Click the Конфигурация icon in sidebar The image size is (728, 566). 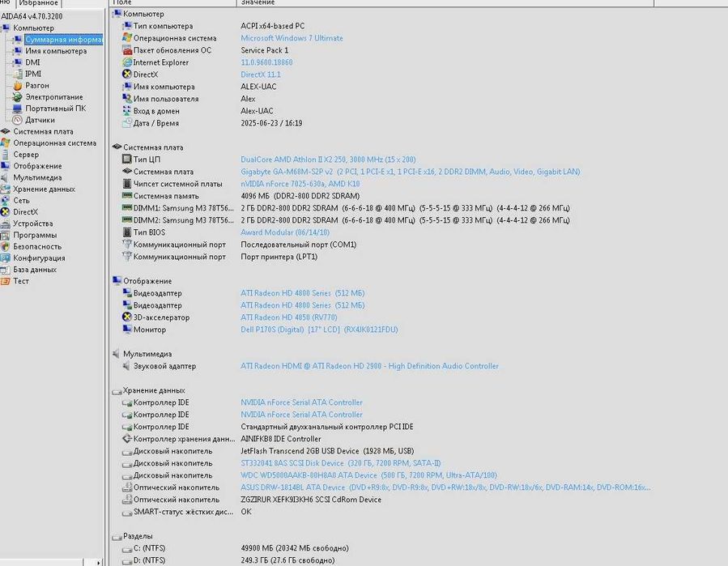pos(5,258)
